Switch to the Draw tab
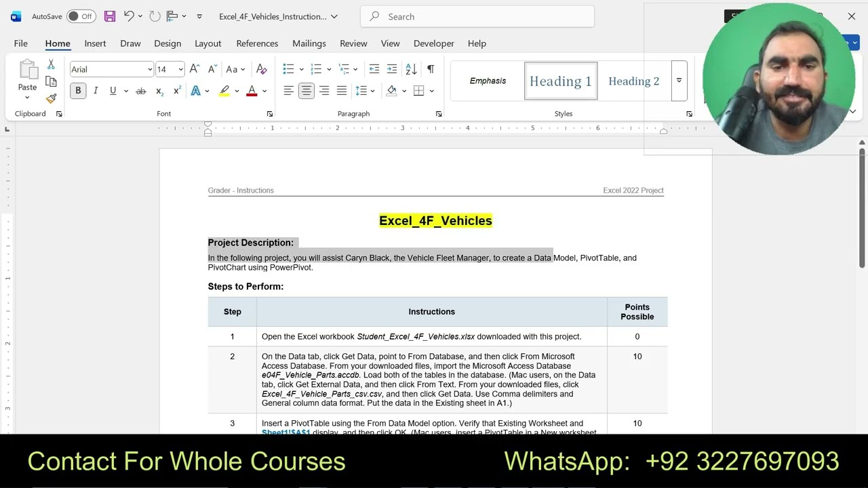The width and height of the screenshot is (868, 488). point(130,43)
